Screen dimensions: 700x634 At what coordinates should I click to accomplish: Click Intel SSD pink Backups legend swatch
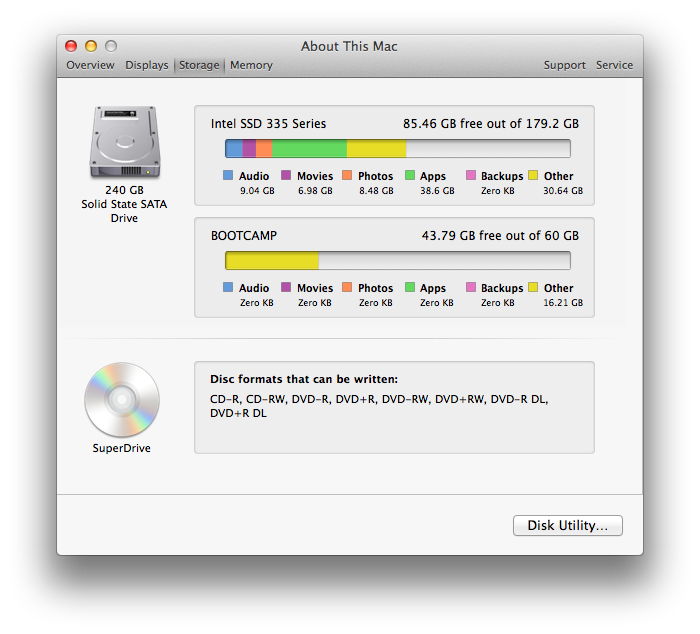(471, 175)
